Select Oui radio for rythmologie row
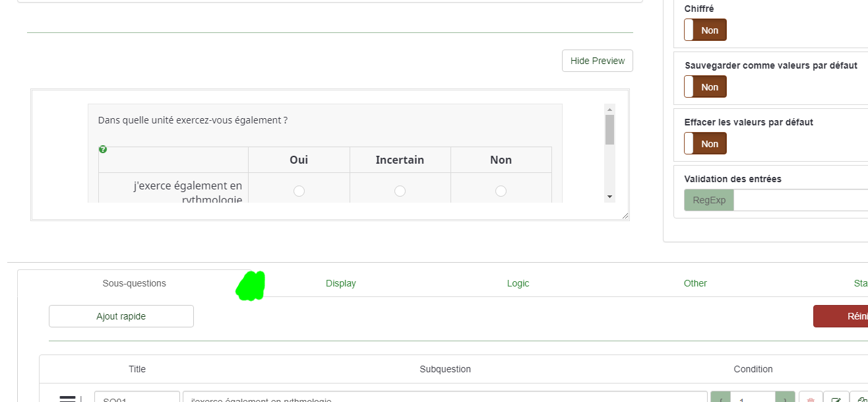 point(299,191)
